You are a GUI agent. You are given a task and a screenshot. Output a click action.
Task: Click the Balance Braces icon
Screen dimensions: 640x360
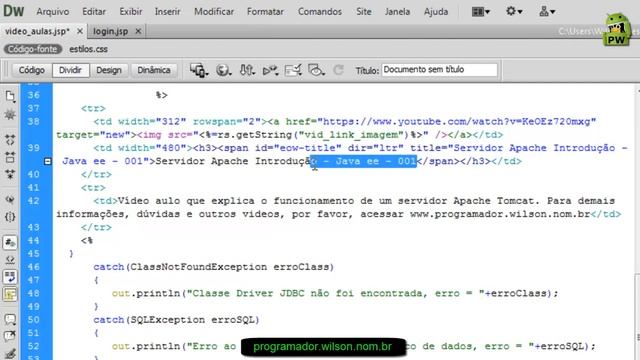point(10,217)
